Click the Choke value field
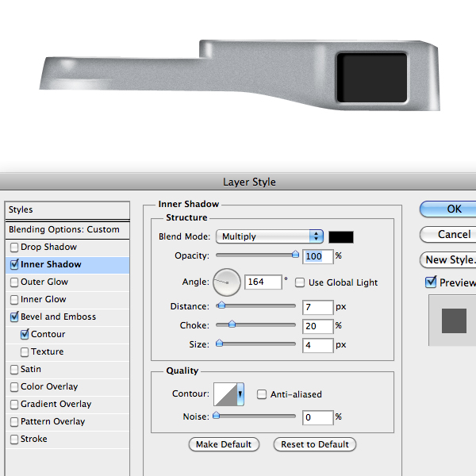This screenshot has width=476, height=476. click(x=318, y=326)
